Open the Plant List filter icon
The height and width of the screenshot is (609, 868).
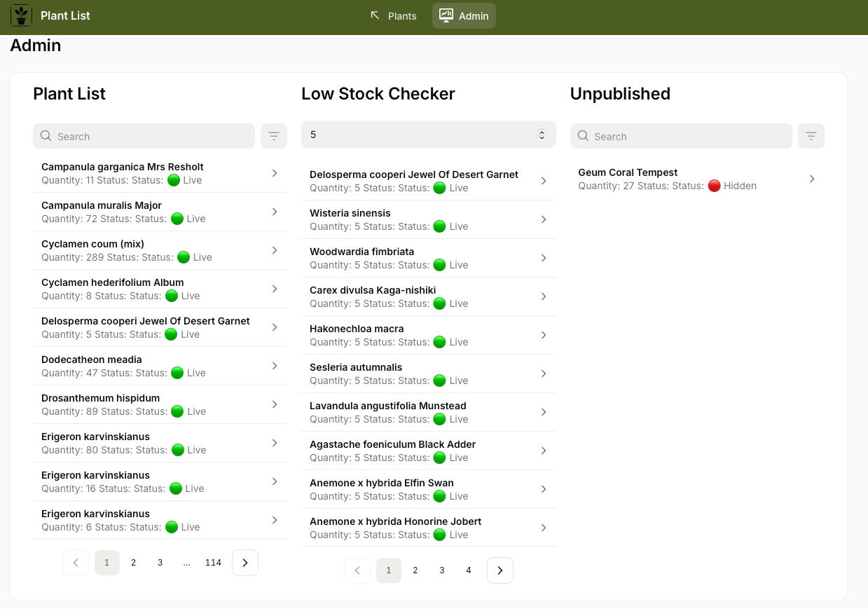274,136
